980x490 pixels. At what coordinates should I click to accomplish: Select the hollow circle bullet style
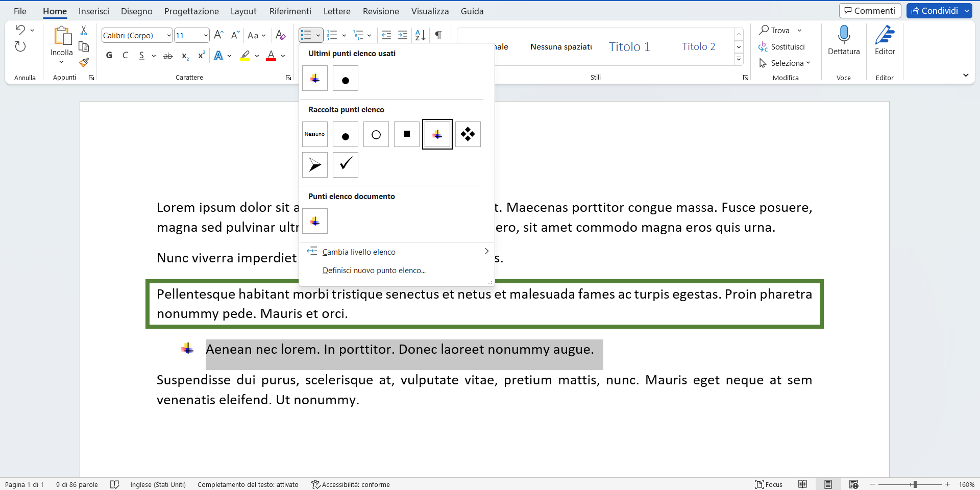376,134
